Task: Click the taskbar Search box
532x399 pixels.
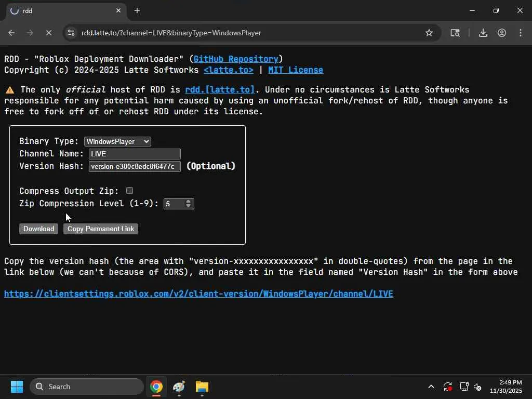Action: (87, 387)
